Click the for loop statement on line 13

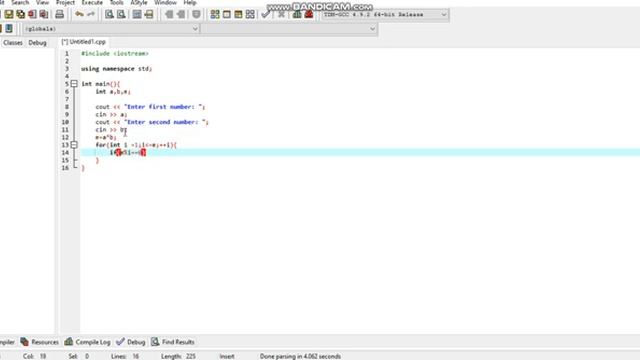coord(136,145)
